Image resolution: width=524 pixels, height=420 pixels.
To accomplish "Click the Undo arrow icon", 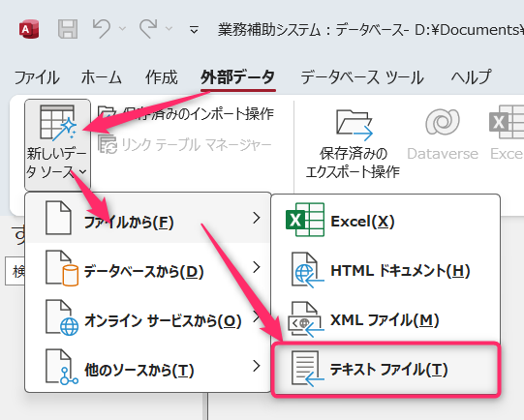I will 102,29.
